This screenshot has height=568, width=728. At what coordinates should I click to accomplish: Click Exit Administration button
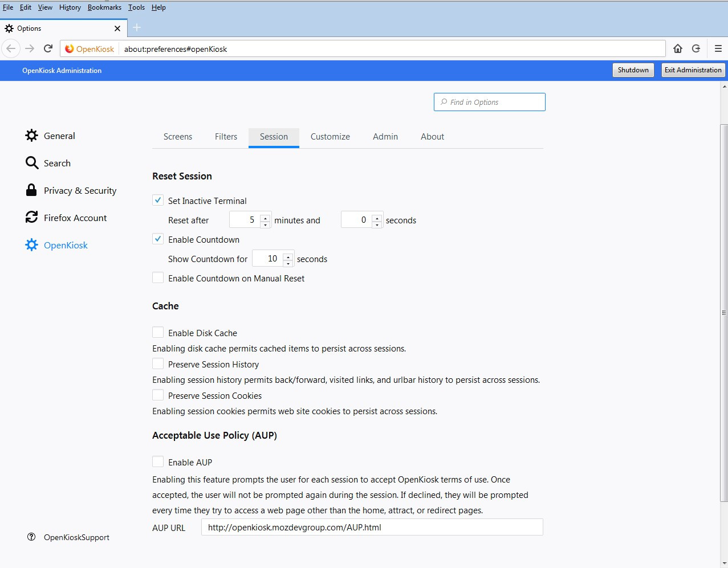point(693,70)
